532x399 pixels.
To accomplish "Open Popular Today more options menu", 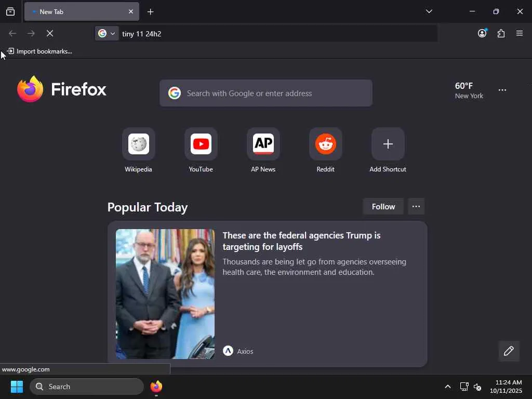I will 416,207.
